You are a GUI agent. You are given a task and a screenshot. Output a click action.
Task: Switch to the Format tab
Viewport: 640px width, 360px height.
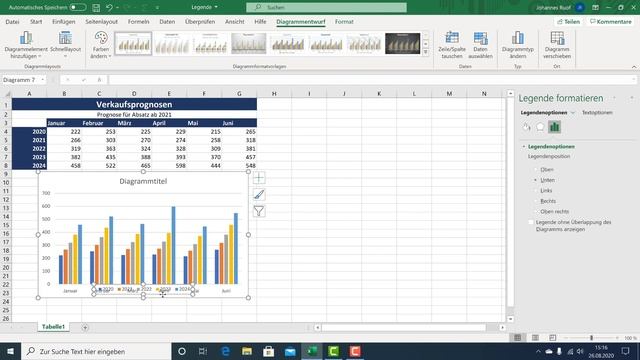pos(344,22)
